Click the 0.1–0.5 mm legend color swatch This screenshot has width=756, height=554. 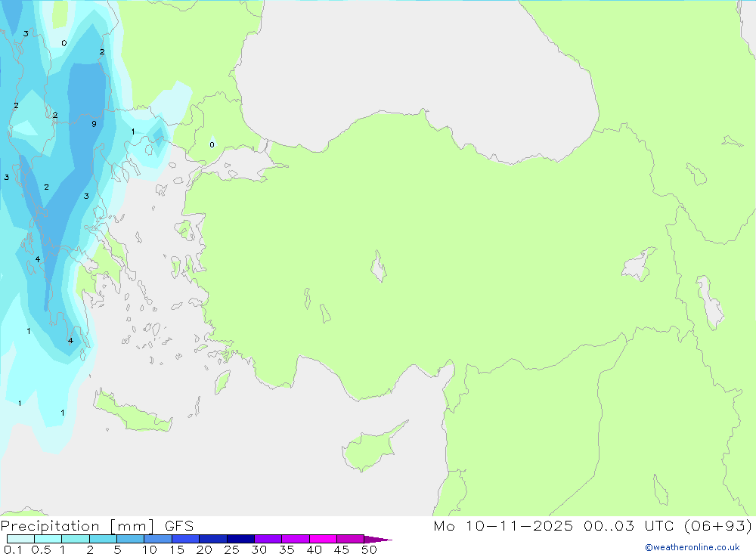click(20, 539)
